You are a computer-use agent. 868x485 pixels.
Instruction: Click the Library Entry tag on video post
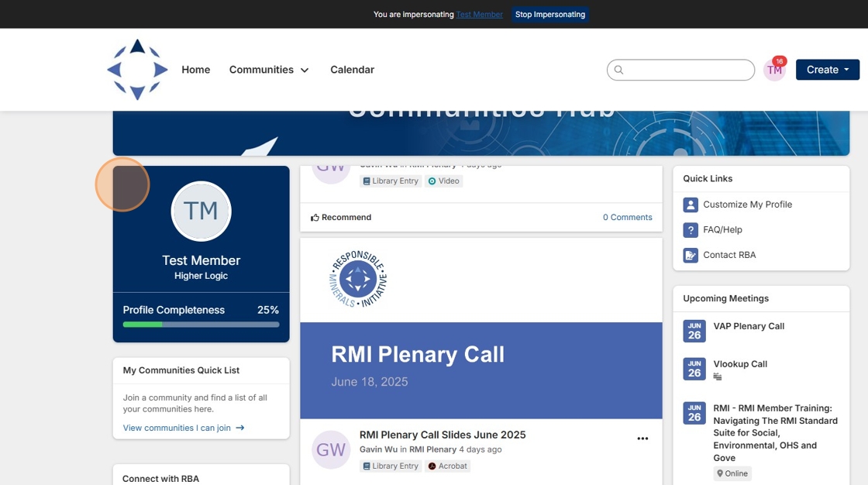391,181
